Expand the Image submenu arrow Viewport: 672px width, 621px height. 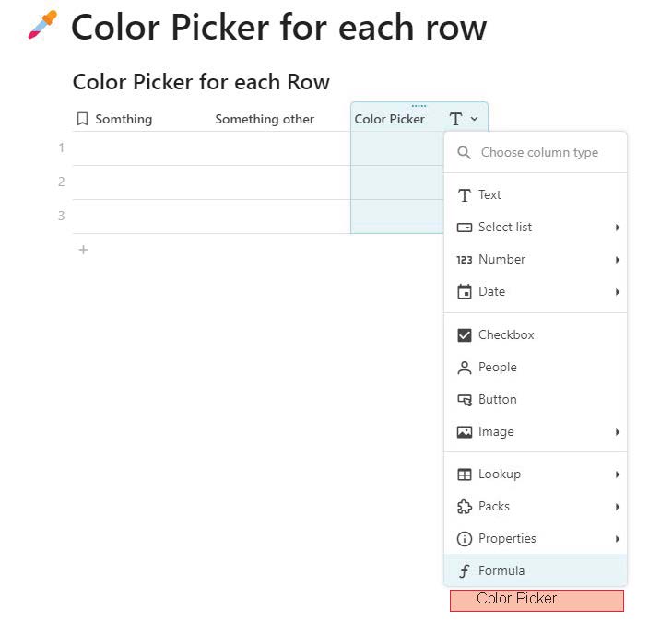[x=617, y=432]
